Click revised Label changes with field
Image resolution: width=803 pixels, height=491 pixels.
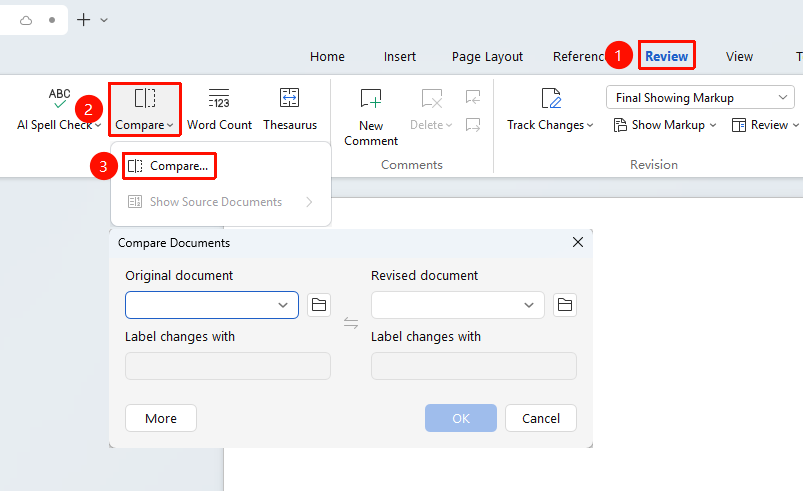tap(474, 366)
